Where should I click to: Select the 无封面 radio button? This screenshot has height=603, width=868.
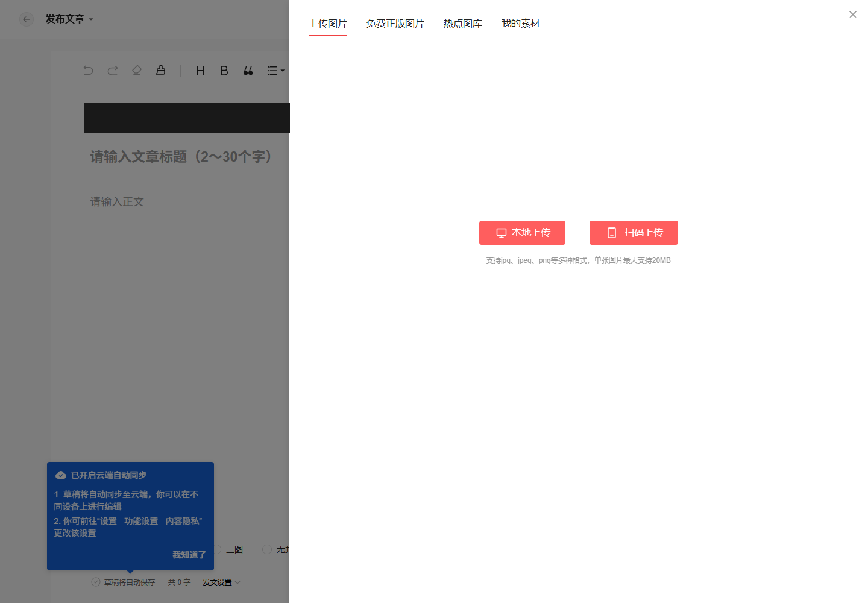click(x=267, y=549)
